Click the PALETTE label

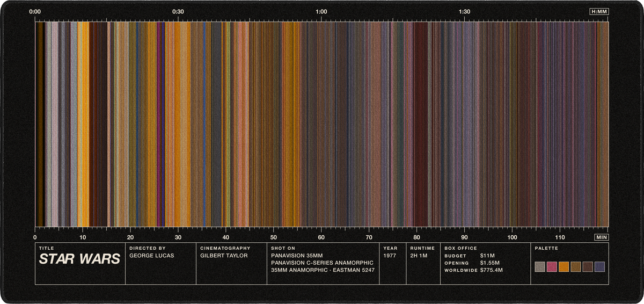click(546, 248)
